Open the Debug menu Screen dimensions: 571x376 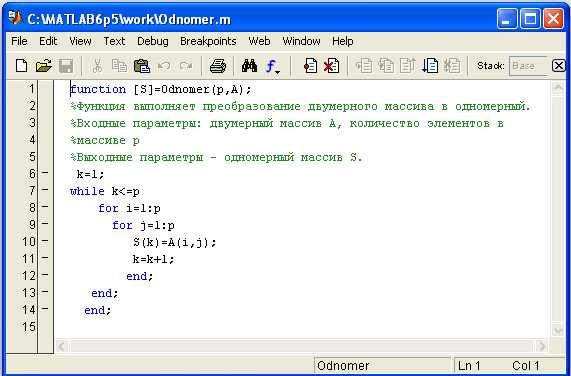[x=153, y=41]
